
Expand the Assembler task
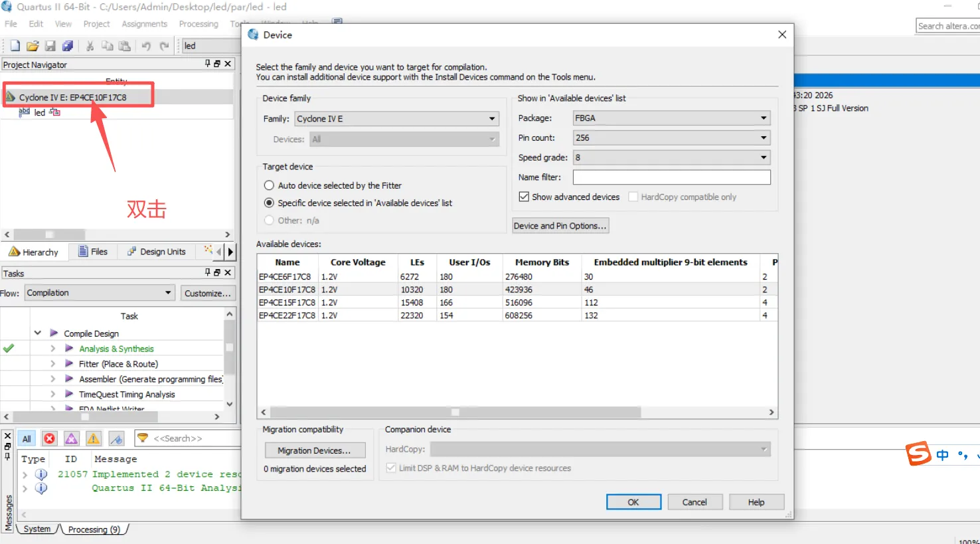click(x=52, y=379)
